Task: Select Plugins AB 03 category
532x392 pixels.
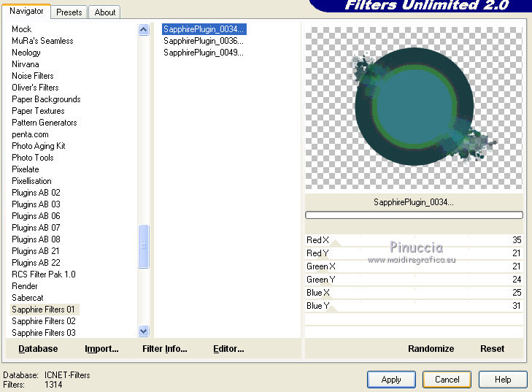Action: click(36, 204)
